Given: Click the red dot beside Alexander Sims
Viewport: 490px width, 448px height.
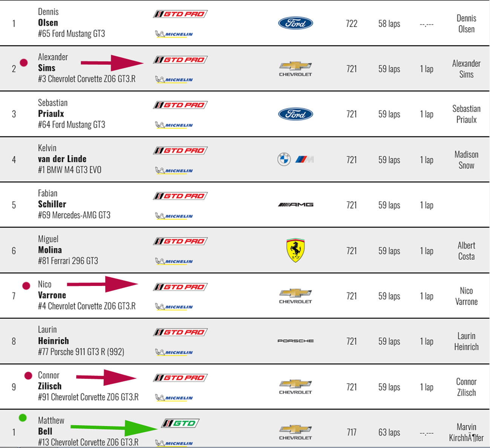Looking at the screenshot, I should pos(24,63).
